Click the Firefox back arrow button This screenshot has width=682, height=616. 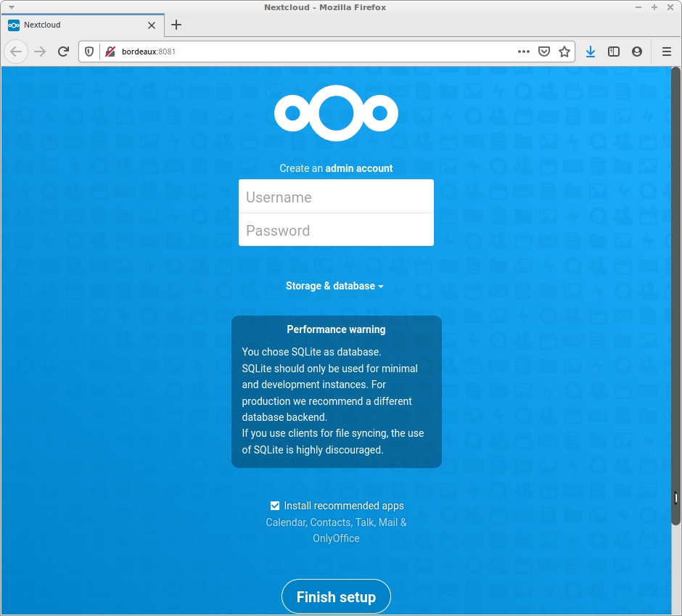point(16,52)
